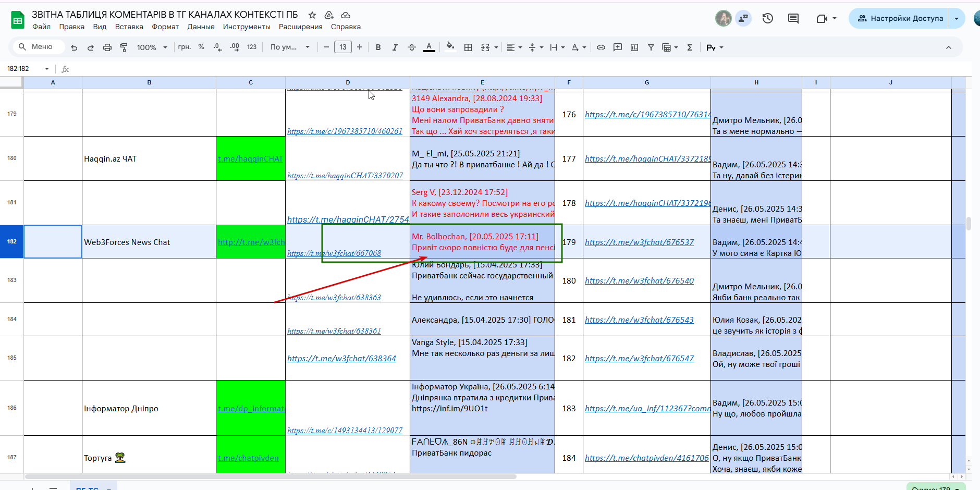This screenshot has width=980, height=490.
Task: Click the insert chart icon
Action: [634, 47]
